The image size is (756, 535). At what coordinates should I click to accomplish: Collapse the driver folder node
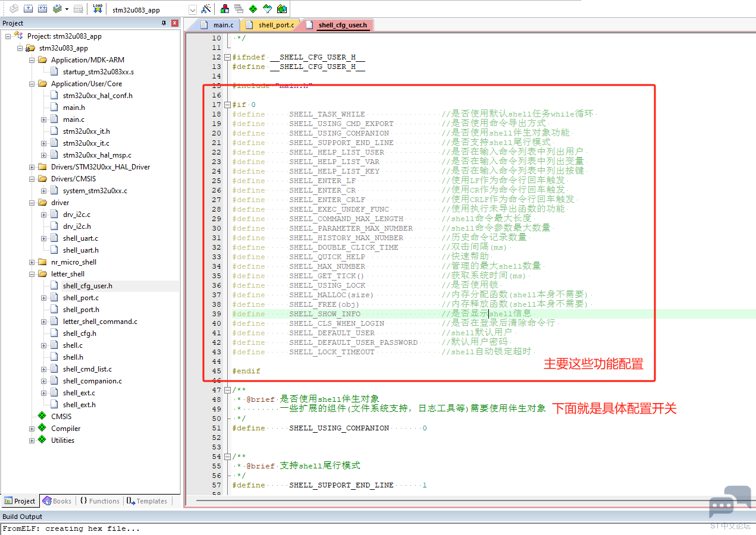coord(32,203)
